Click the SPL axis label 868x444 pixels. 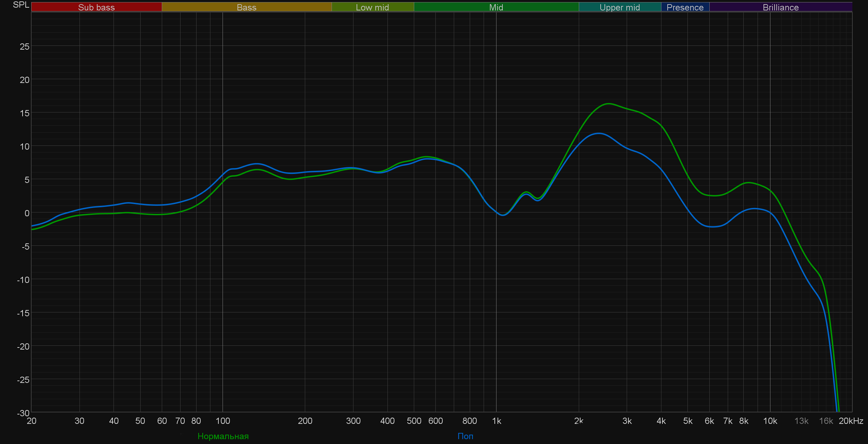click(21, 5)
